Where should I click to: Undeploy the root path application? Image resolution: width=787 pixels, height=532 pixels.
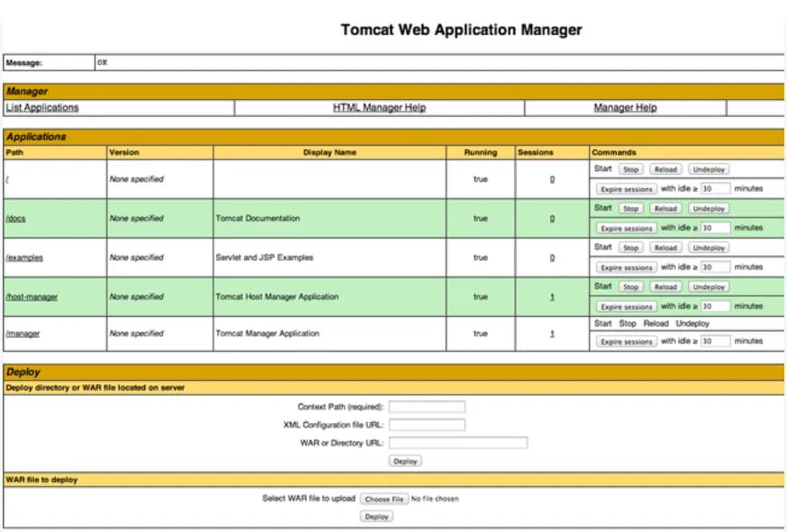(x=709, y=169)
